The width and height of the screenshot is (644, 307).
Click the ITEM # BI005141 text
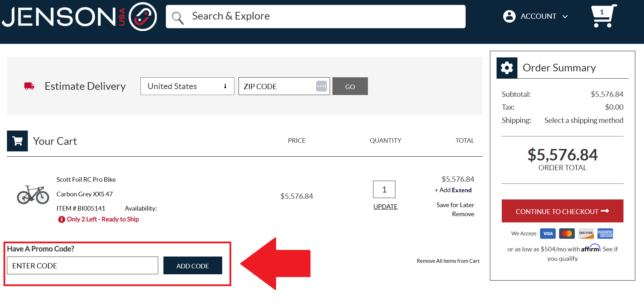point(81,208)
